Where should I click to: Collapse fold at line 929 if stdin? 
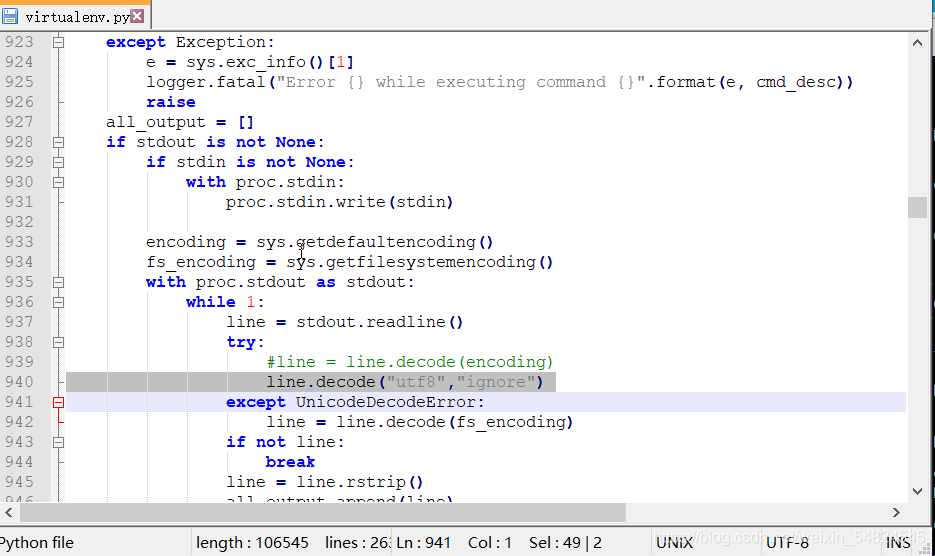pyautogui.click(x=58, y=162)
